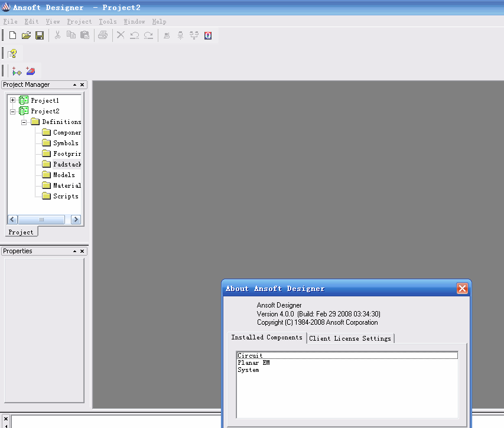Image resolution: width=504 pixels, height=428 pixels.
Task: Open the blue Q toolbar icon
Action: pyautogui.click(x=208, y=35)
